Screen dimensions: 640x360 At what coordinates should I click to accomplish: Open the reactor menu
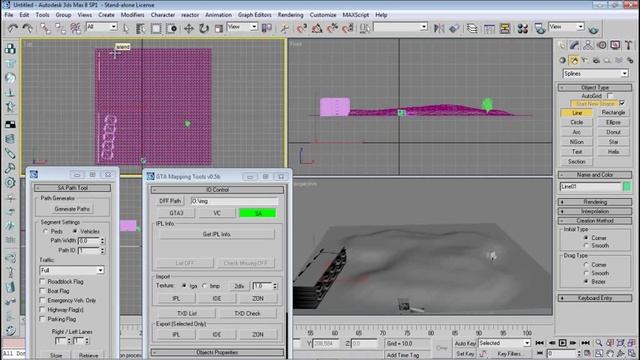[x=190, y=15]
